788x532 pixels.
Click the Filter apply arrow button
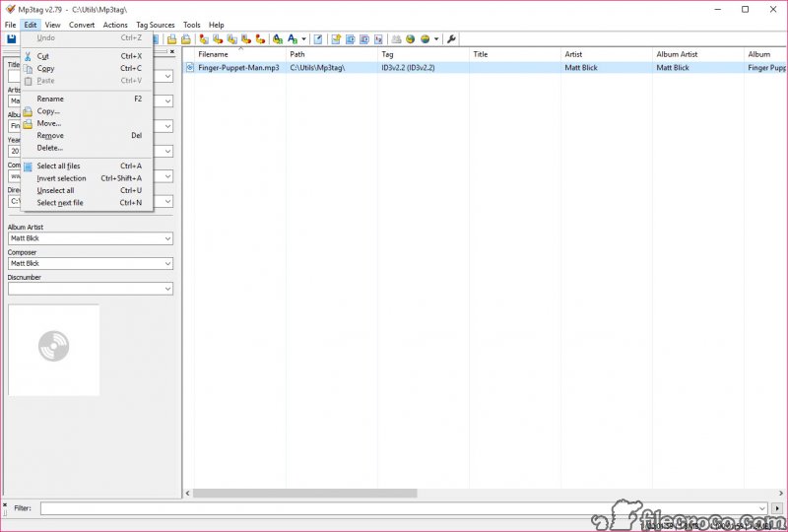pyautogui.click(x=777, y=508)
